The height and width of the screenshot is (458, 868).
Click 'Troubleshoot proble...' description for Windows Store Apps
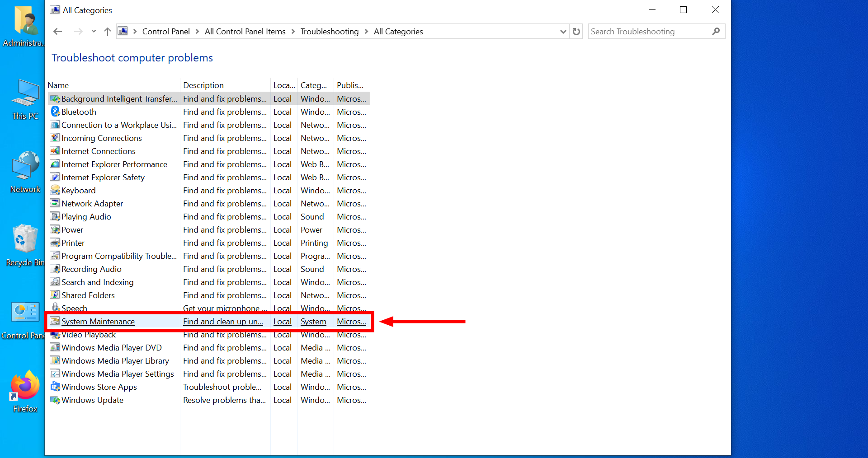click(222, 387)
